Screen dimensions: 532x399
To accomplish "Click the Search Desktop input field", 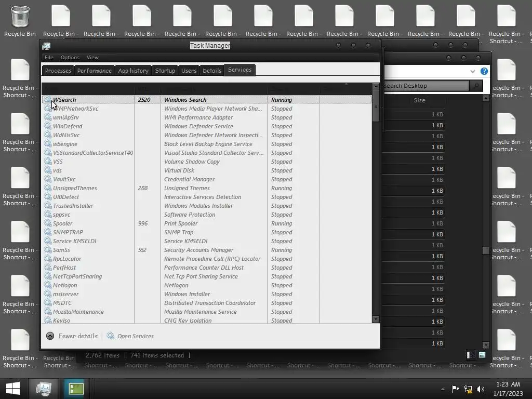I will [x=425, y=86].
